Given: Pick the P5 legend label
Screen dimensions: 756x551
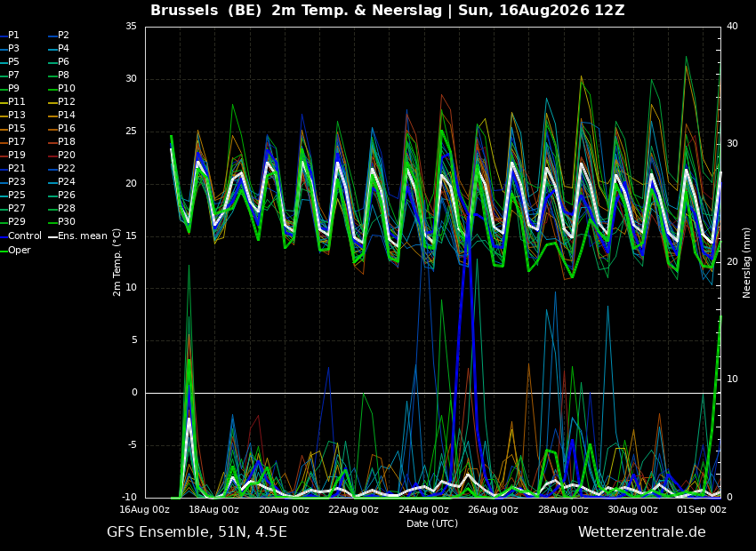Looking at the screenshot, I should click(10, 61).
